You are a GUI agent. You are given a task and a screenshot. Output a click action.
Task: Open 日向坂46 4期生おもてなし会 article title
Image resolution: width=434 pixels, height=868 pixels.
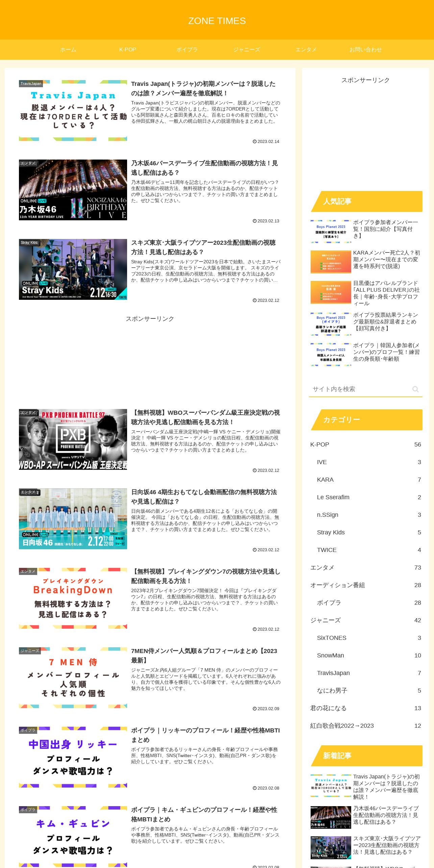click(x=204, y=497)
